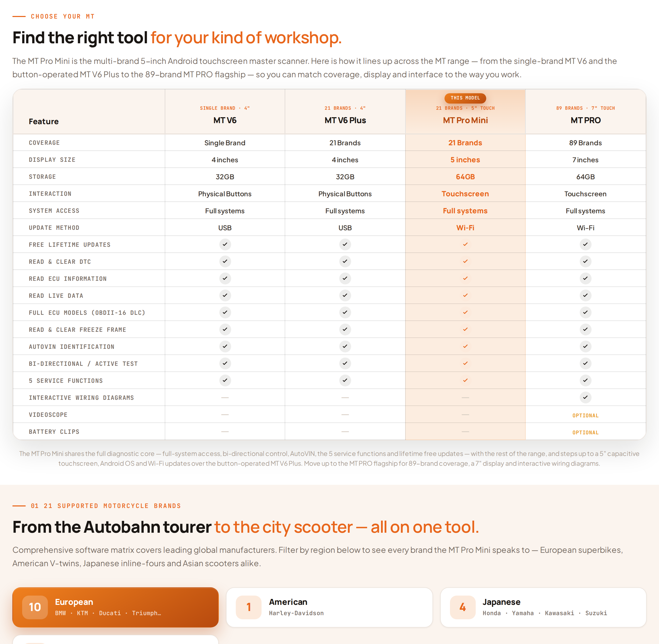
Task: Click OPTIONAL in the Battery Clips row
Action: 585,432
